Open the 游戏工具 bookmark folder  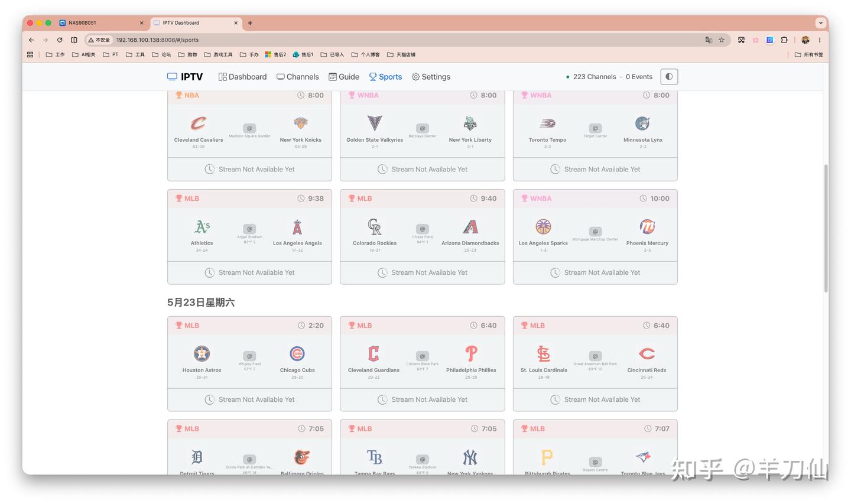[218, 54]
